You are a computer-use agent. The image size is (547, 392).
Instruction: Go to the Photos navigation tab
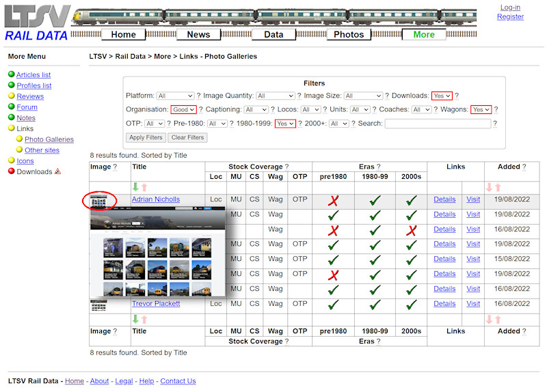coord(349,34)
